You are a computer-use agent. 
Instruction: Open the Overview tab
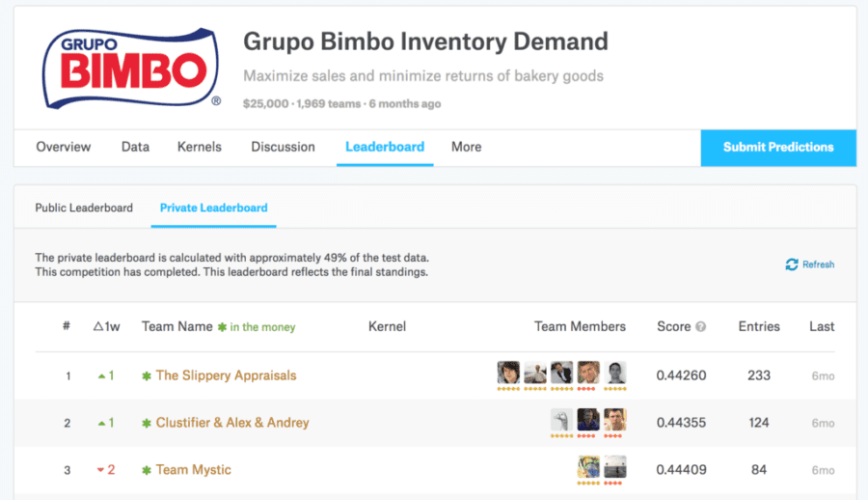[63, 147]
